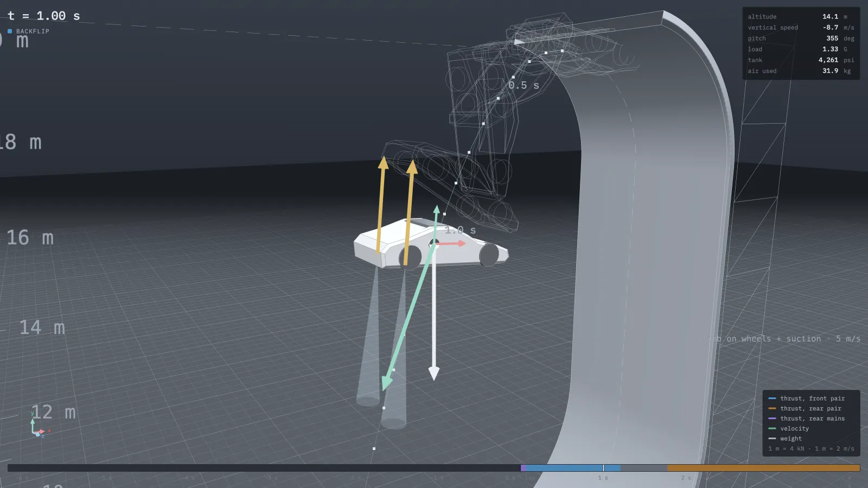Click the green velocity legend swatch

[x=772, y=428]
